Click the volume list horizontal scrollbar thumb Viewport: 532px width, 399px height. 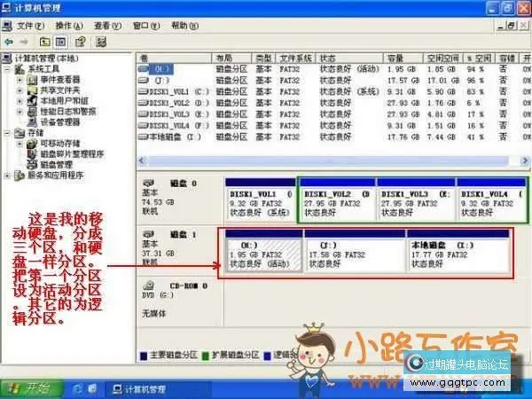[x=328, y=160]
